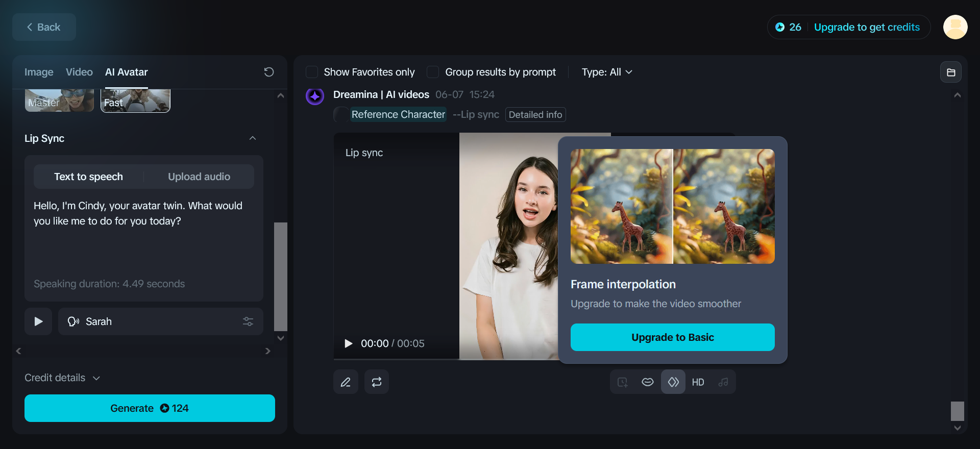Click the music note icon in the video toolbar

(723, 382)
